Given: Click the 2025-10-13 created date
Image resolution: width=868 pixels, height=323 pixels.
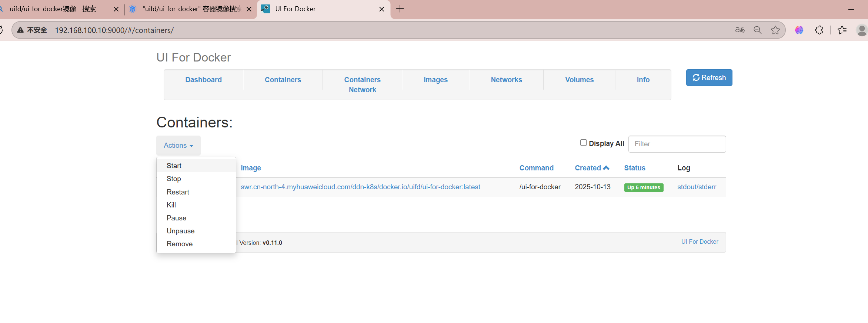Looking at the screenshot, I should (592, 187).
